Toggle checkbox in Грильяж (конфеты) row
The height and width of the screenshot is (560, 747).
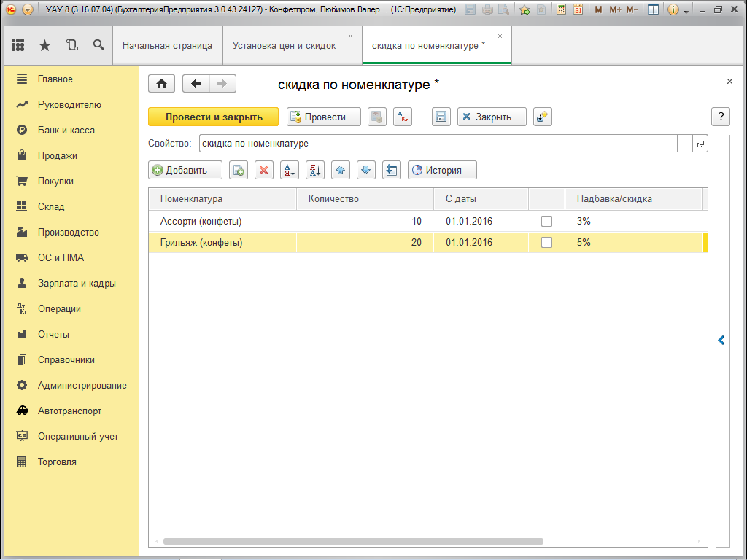[546, 243]
